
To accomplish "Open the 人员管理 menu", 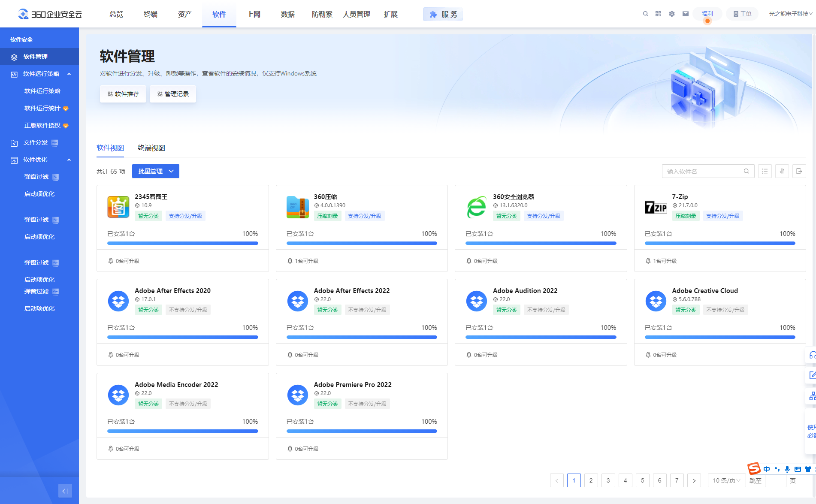I will point(357,14).
